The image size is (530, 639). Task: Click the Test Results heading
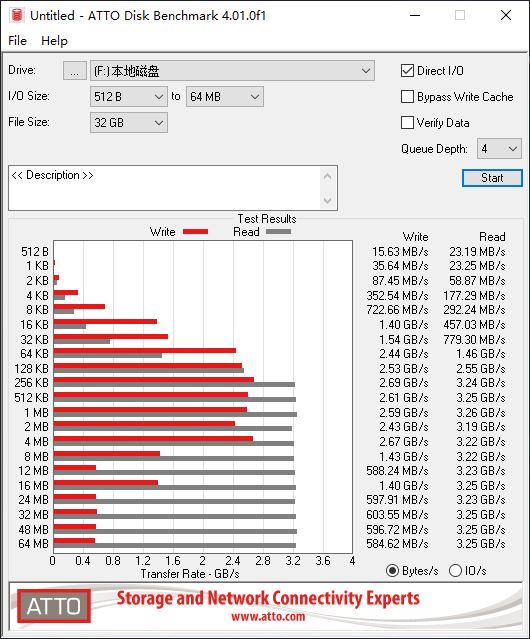click(x=267, y=219)
